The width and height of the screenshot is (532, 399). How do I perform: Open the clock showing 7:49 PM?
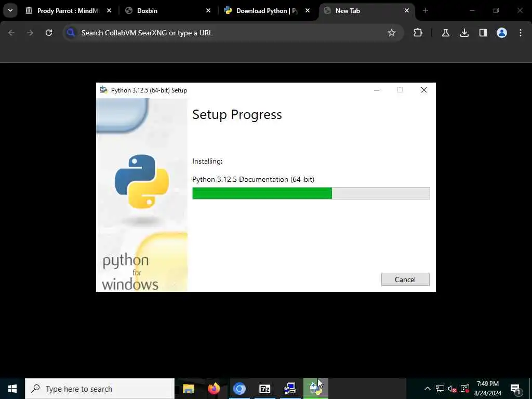tap(487, 389)
